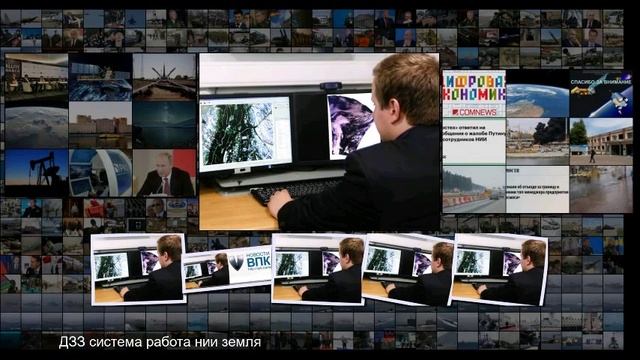Image resolution: width=640 pixels, height=360 pixels.
Task: Open the large central photo of man at computer
Action: click(x=319, y=142)
